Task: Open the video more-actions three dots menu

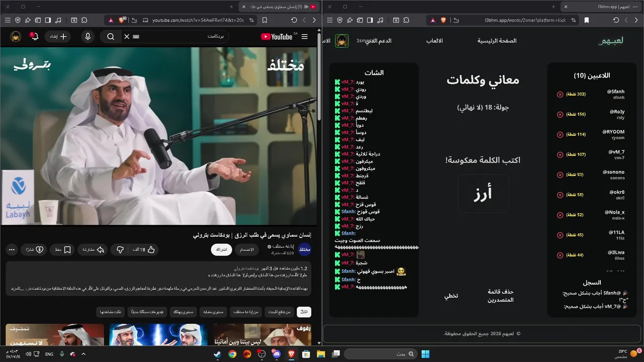Action: click(x=12, y=249)
